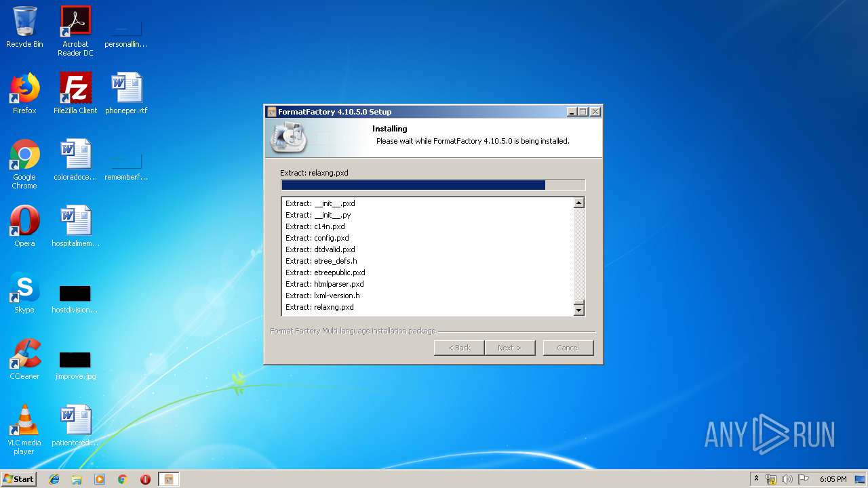This screenshot has width=868, height=488.
Task: Click the installation progress bar
Action: click(x=433, y=185)
